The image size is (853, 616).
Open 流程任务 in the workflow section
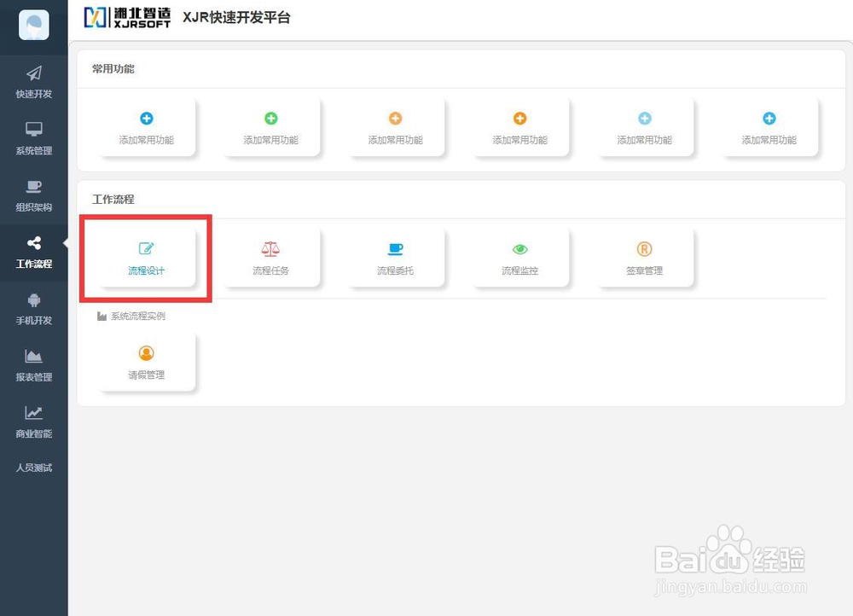click(x=270, y=257)
